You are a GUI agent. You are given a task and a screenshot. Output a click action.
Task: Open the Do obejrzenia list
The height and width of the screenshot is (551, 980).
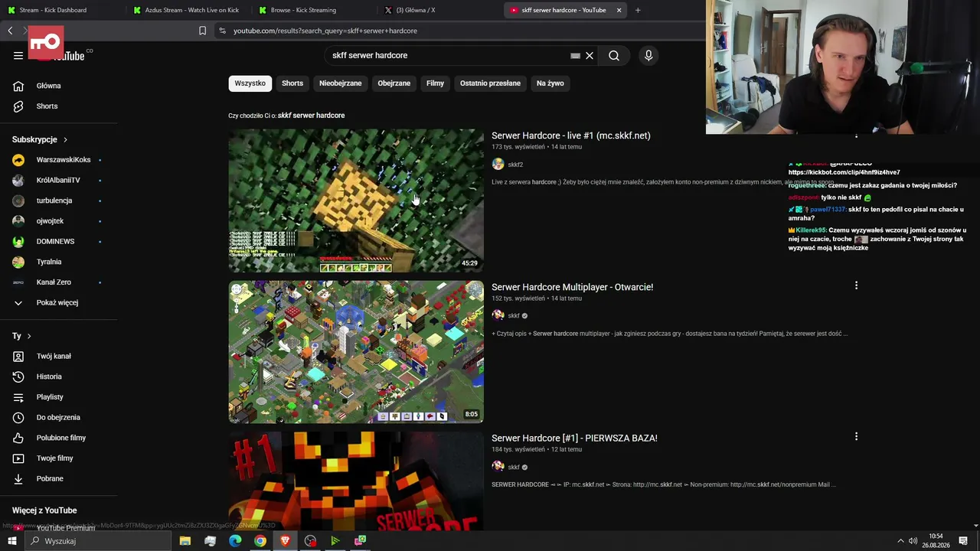(59, 417)
